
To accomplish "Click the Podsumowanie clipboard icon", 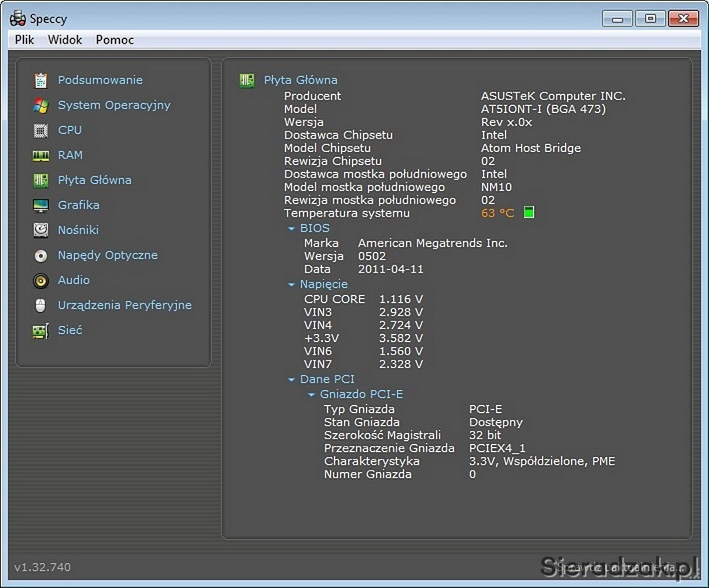I will 41,80.
